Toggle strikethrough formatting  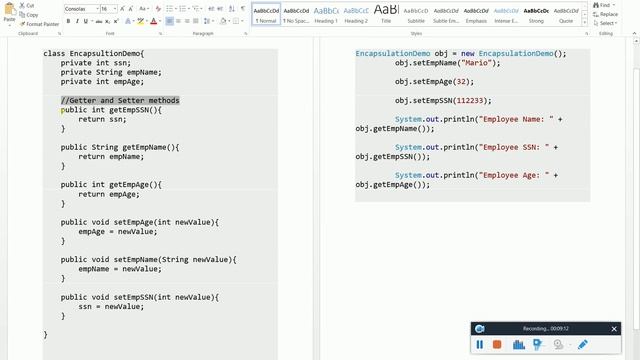coord(99,21)
